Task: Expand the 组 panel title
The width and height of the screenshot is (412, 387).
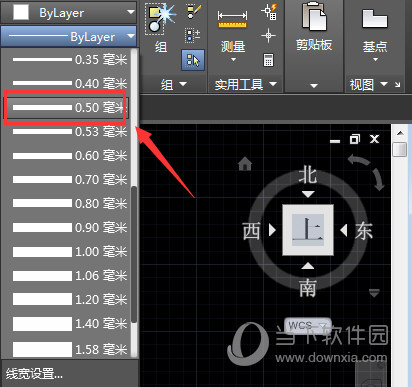Action: pos(173,85)
